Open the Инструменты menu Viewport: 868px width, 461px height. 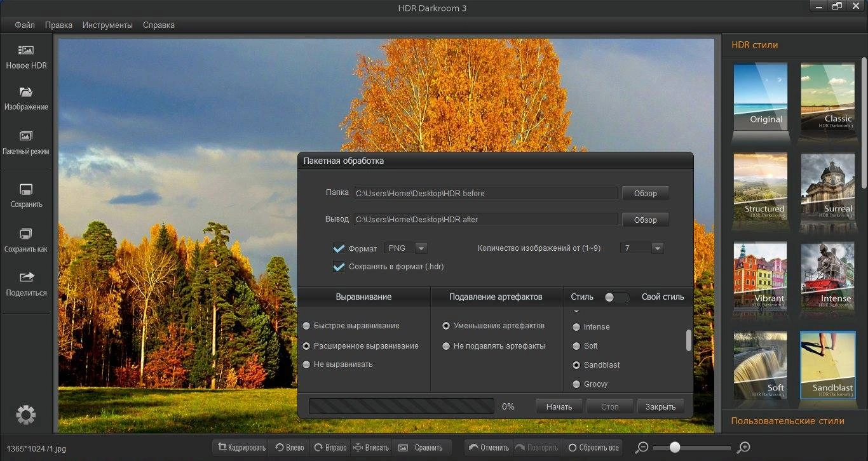point(107,25)
